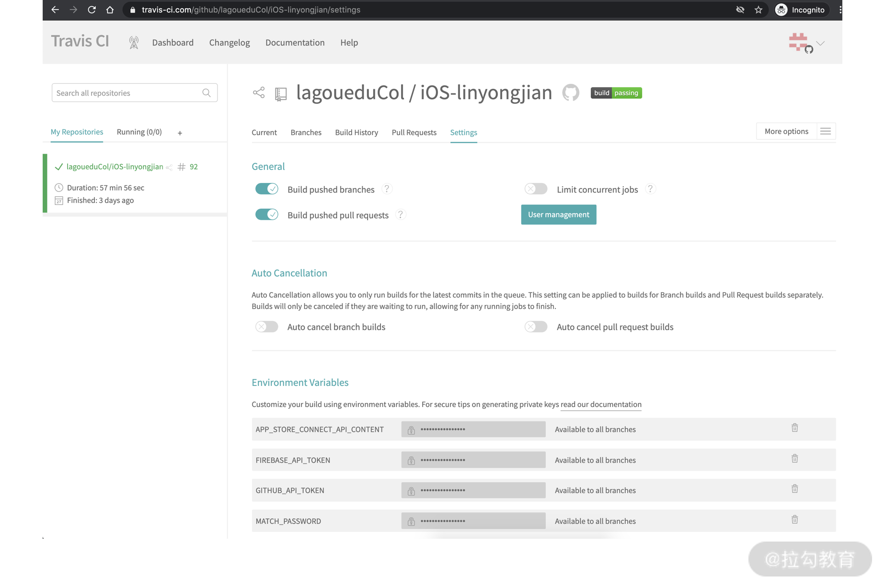The height and width of the screenshot is (588, 885).
Task: Switch to the Pull Requests tab
Action: coord(414,133)
